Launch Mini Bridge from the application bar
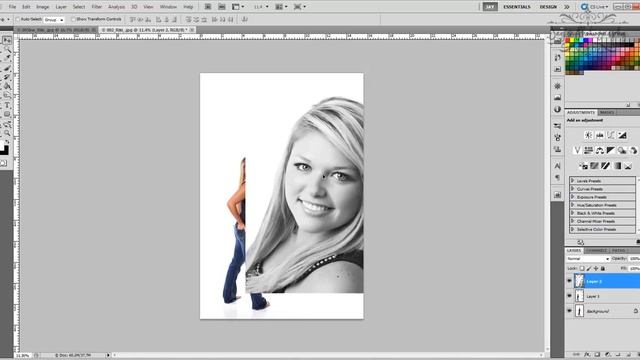The width and height of the screenshot is (640, 360). (222, 7)
